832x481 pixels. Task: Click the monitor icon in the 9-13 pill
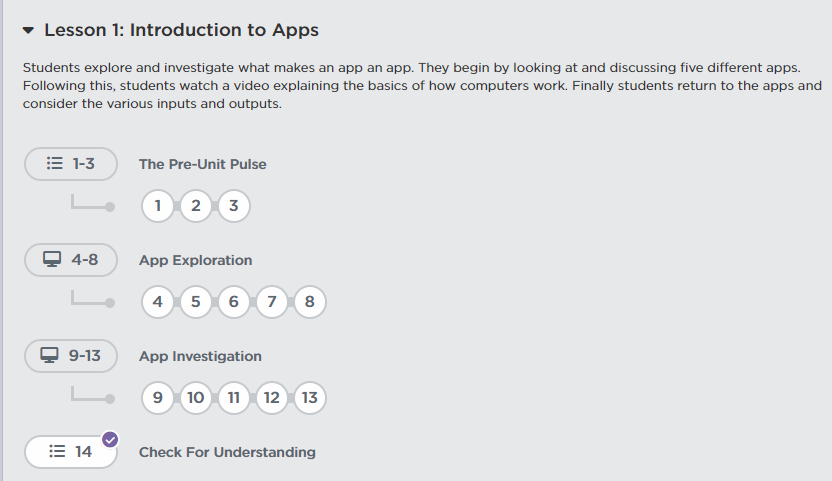coord(49,356)
